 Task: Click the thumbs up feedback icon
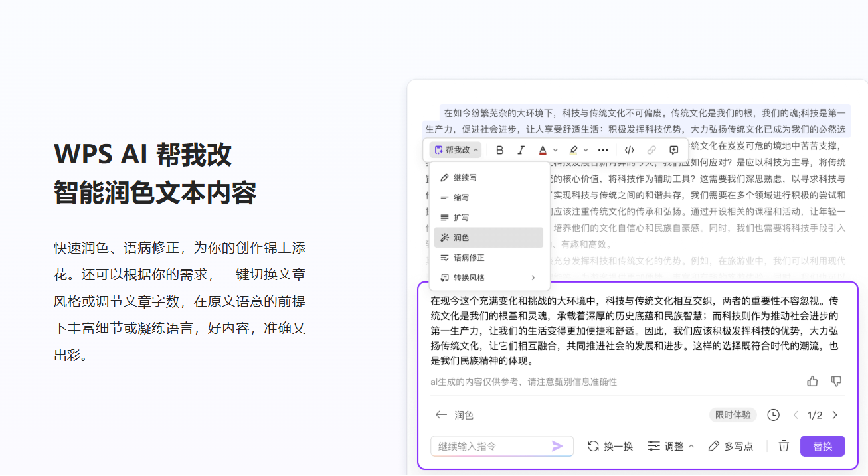pos(812,381)
